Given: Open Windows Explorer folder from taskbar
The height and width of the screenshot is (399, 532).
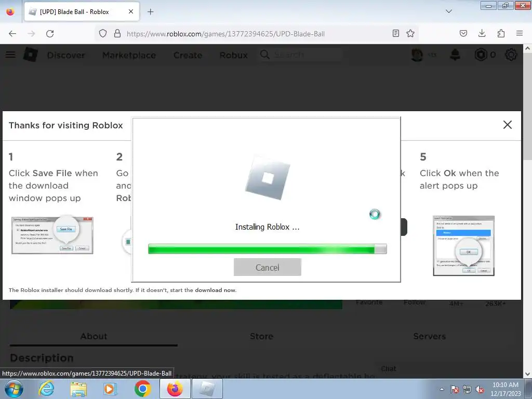Looking at the screenshot, I should point(78,389).
